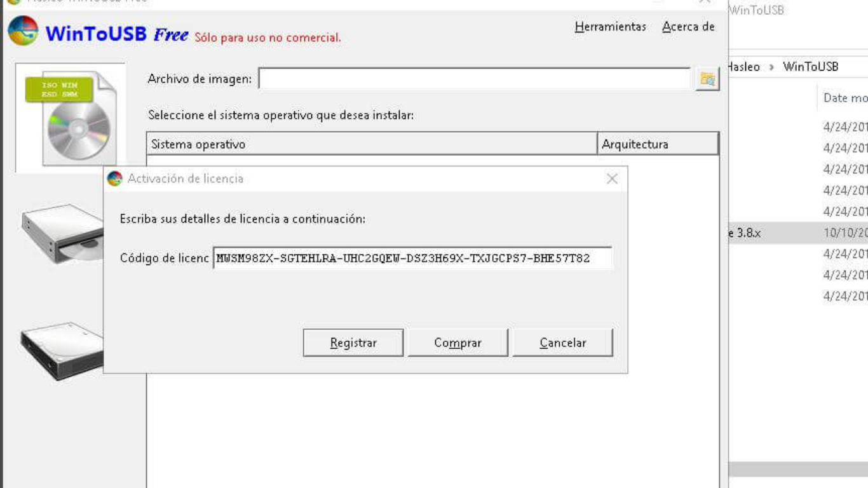Cancel the license activation dialog
The height and width of the screenshot is (488, 868).
(x=562, y=342)
